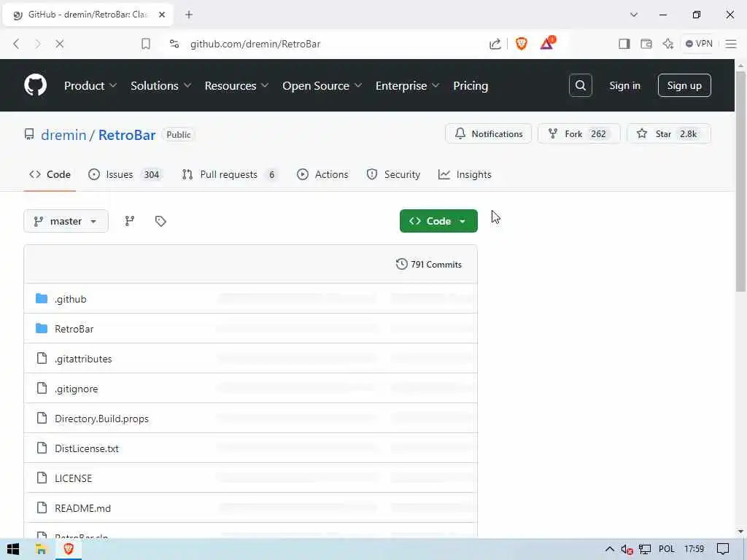Star the RetroBar repository
This screenshot has width=747, height=560.
[x=668, y=134]
